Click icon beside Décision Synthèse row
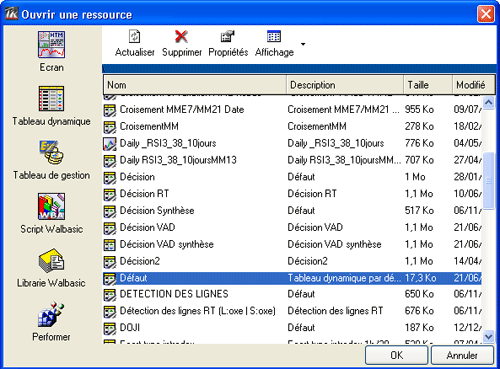 point(110,211)
